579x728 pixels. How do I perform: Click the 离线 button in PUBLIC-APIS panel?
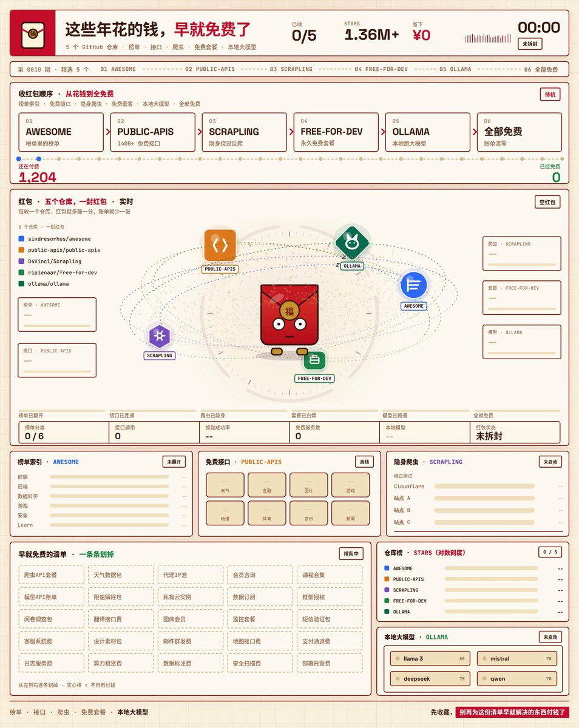pyautogui.click(x=365, y=462)
